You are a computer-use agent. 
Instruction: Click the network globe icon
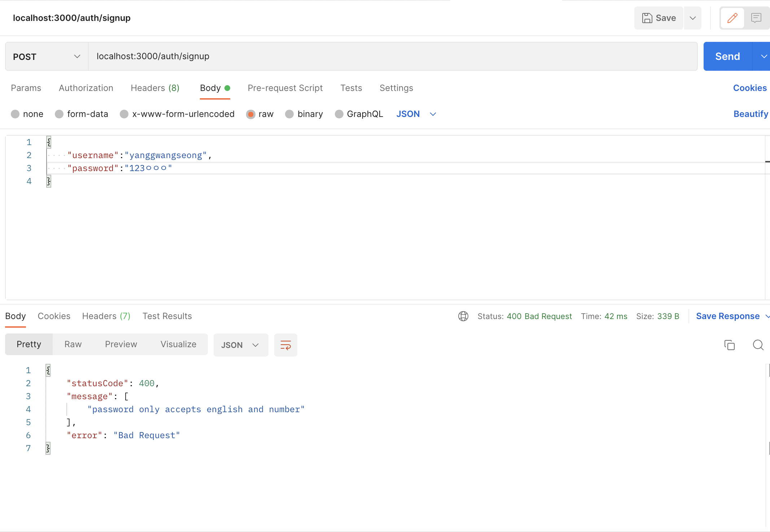(x=463, y=316)
